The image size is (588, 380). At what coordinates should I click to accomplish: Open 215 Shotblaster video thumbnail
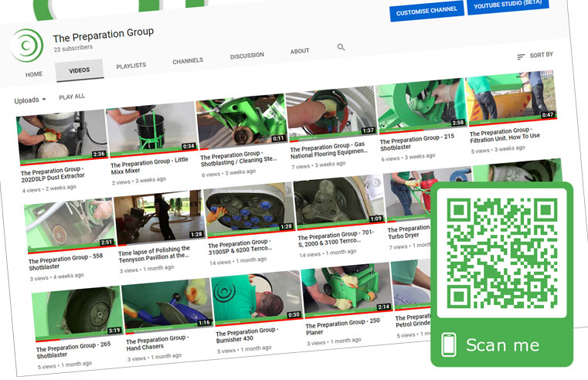[x=421, y=105]
